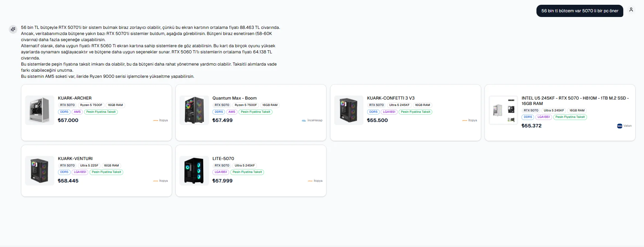Image resolution: width=644 pixels, height=247 pixels.
Task: Click the AI assistant sparkle avatar
Action: (x=13, y=29)
